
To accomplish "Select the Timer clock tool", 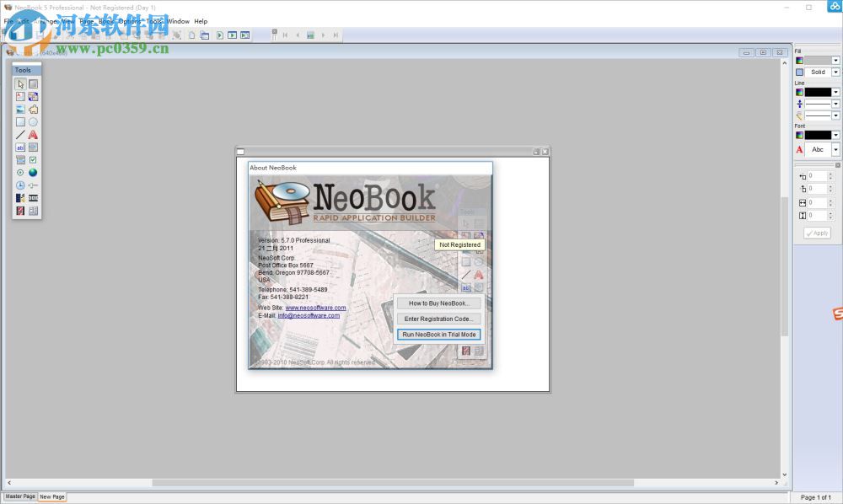I will point(20,185).
